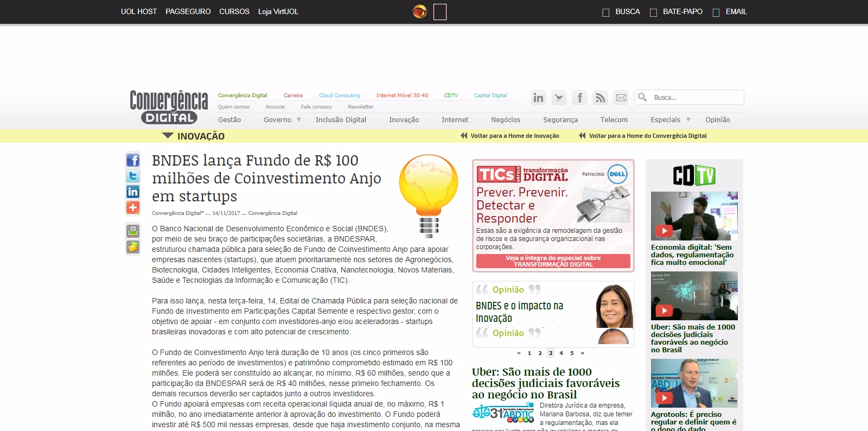Click the lightbulb article image

[429, 195]
